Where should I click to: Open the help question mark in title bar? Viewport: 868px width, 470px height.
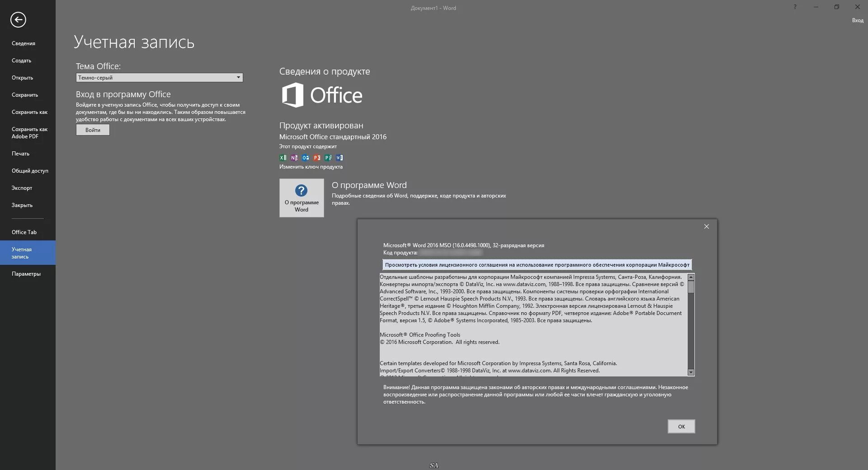click(x=795, y=7)
